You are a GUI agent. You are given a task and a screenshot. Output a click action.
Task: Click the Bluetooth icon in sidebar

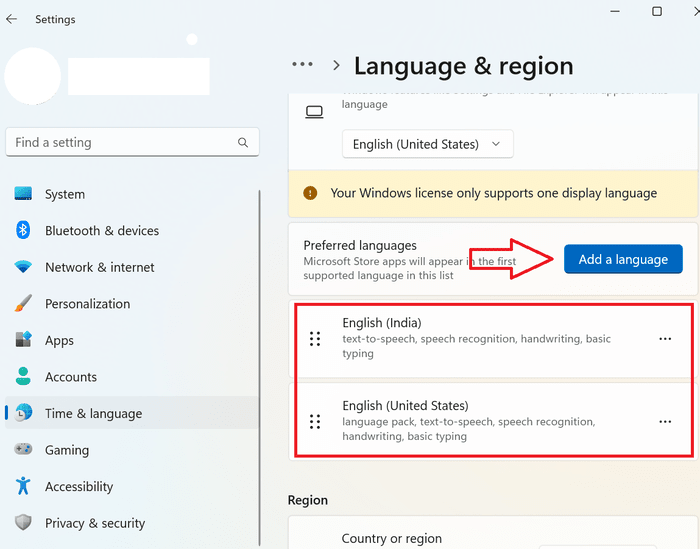pos(23,230)
